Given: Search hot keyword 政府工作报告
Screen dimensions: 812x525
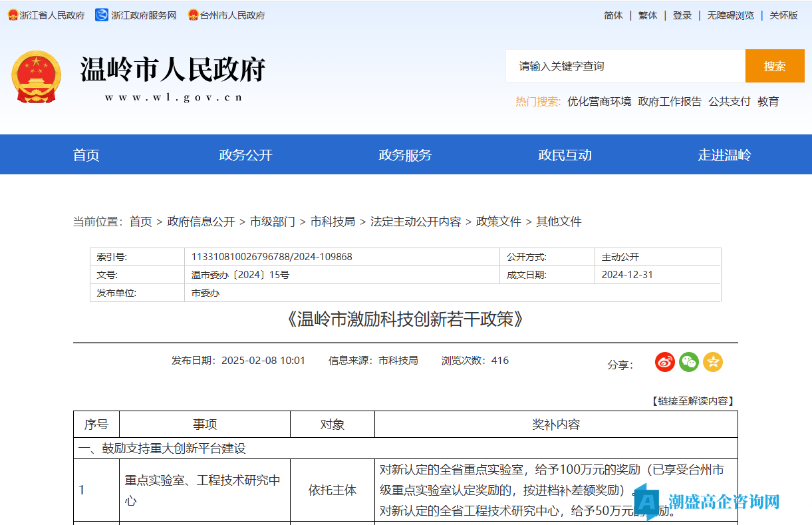Looking at the screenshot, I should point(670,102).
